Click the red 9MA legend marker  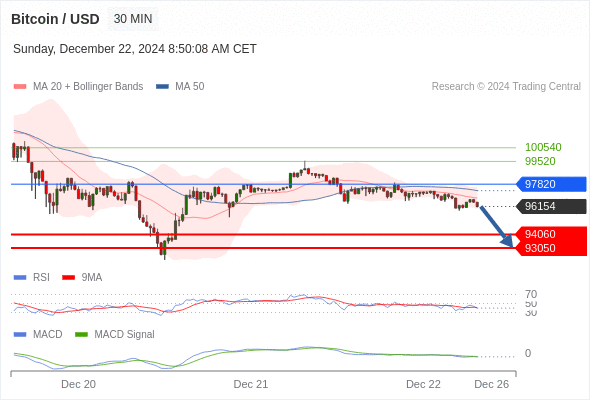[x=68, y=278]
